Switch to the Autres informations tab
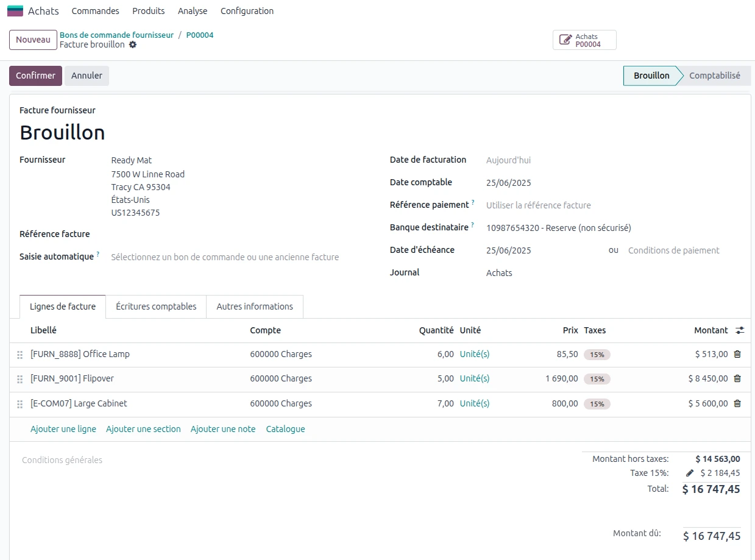This screenshot has width=755, height=560. [255, 307]
